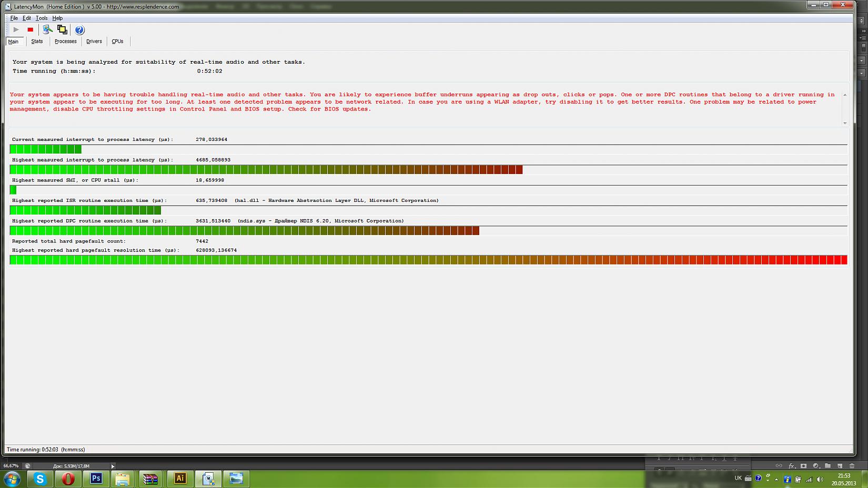This screenshot has width=868, height=488.
Task: Click the red system warning message text
Action: tap(422, 102)
